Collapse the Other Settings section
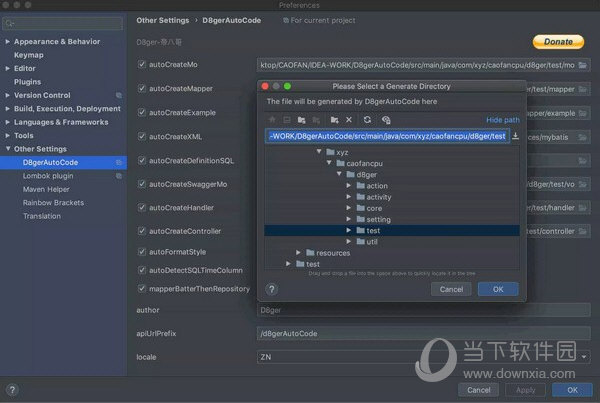Image resolution: width=600 pixels, height=403 pixels. click(x=7, y=149)
